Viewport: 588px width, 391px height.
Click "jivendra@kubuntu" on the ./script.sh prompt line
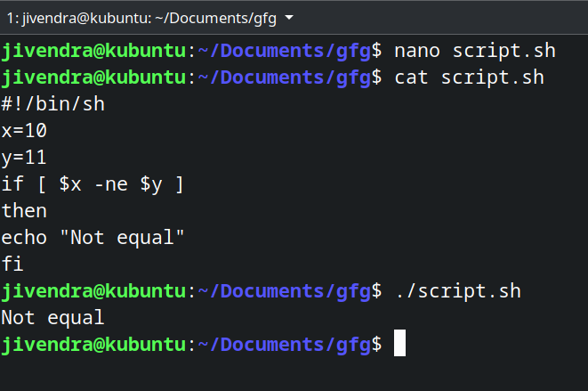pos(93,291)
